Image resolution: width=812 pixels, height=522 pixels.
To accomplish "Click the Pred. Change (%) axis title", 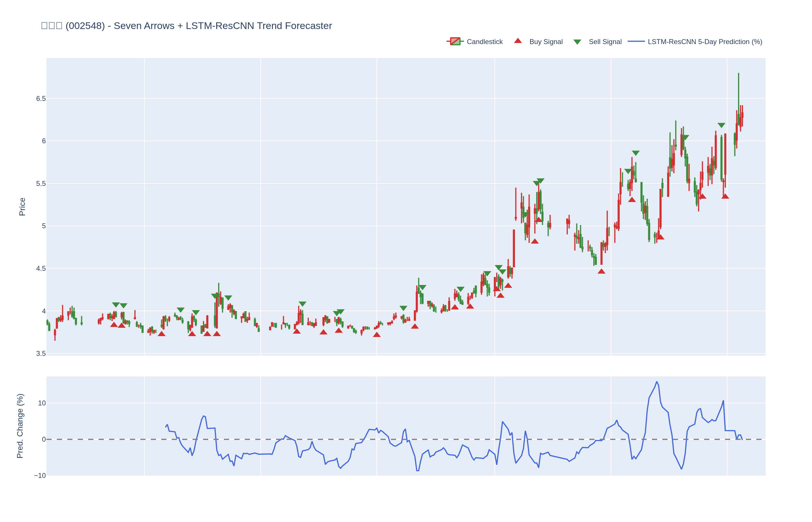I will tap(20, 426).
